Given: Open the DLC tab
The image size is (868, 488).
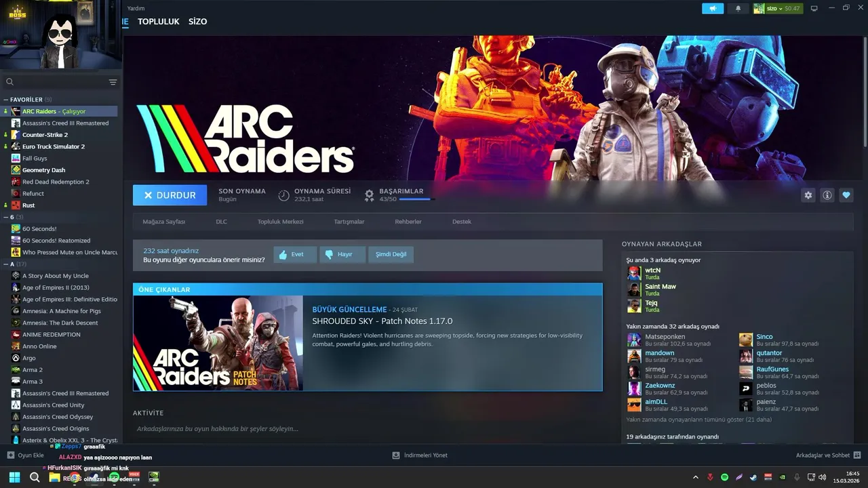Looking at the screenshot, I should (x=221, y=222).
